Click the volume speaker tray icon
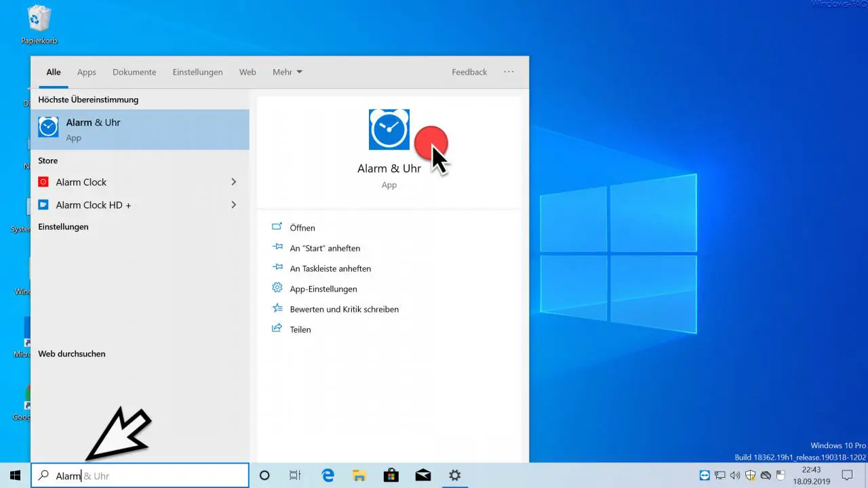This screenshot has height=488, width=868. [x=735, y=476]
